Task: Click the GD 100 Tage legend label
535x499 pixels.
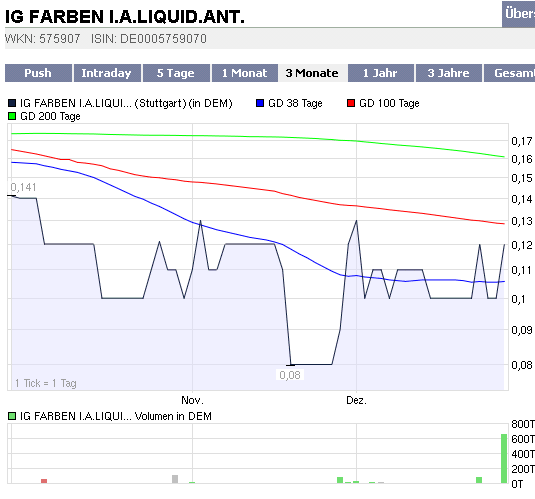Action: coord(389,103)
